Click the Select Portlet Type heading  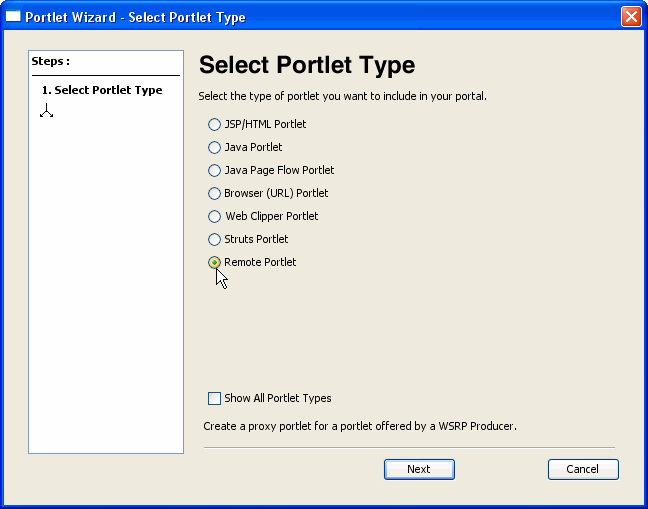306,66
